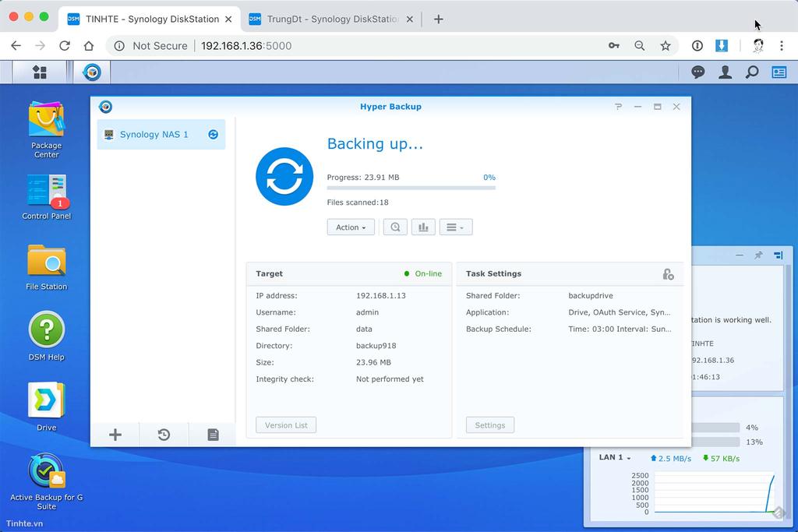
Task: Click the 13% usage bar in widget
Action: [x=715, y=442]
